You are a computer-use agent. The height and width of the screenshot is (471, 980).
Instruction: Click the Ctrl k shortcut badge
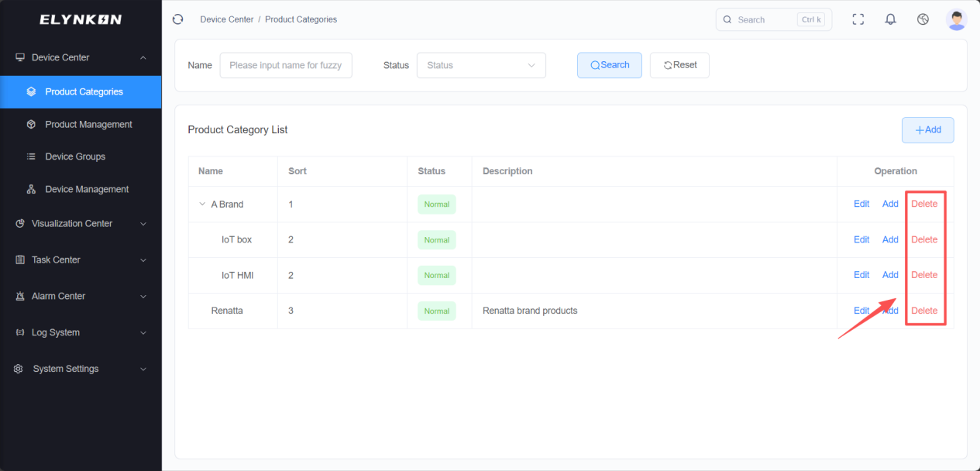(x=811, y=20)
